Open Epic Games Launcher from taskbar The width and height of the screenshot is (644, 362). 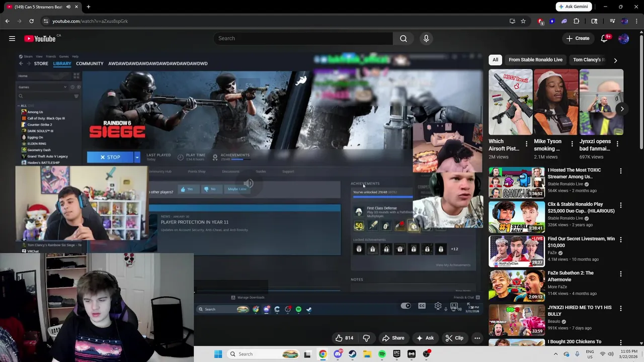coord(397,354)
